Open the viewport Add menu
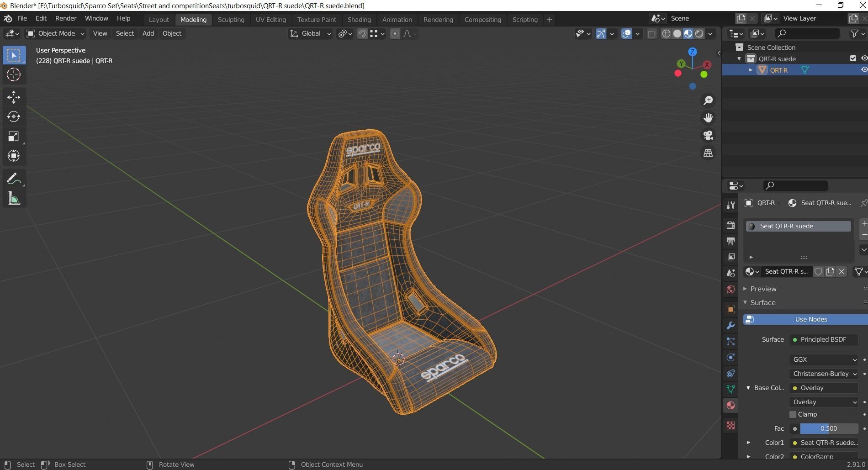 148,33
